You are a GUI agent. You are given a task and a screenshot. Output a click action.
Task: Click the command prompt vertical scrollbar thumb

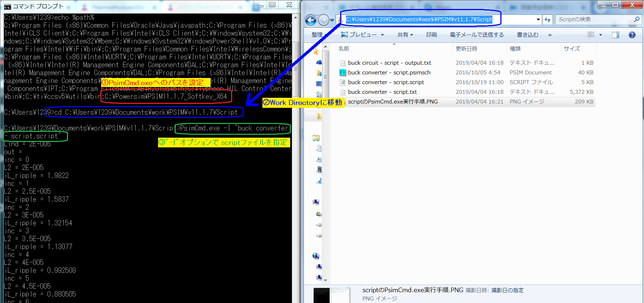pos(296,68)
